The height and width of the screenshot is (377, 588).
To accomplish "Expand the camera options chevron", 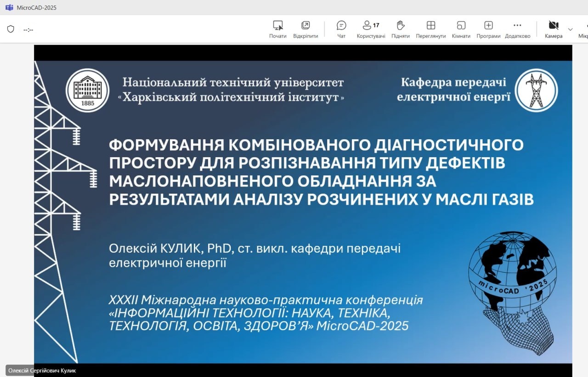I will [x=570, y=29].
